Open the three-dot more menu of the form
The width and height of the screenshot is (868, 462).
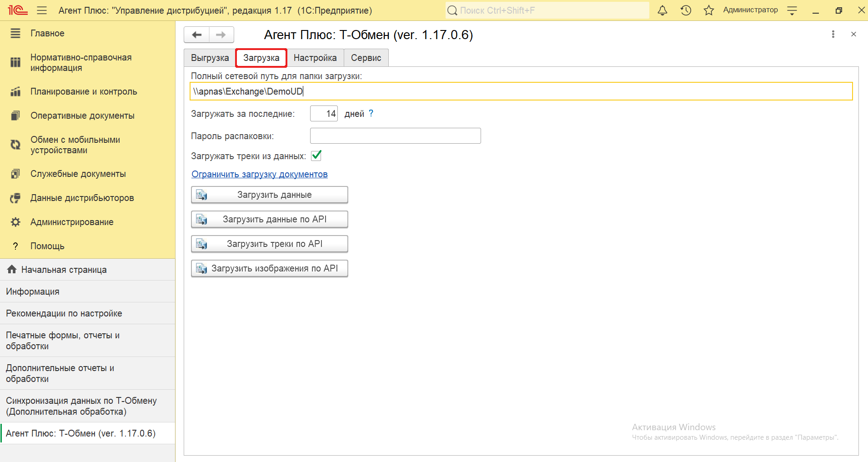point(833,34)
